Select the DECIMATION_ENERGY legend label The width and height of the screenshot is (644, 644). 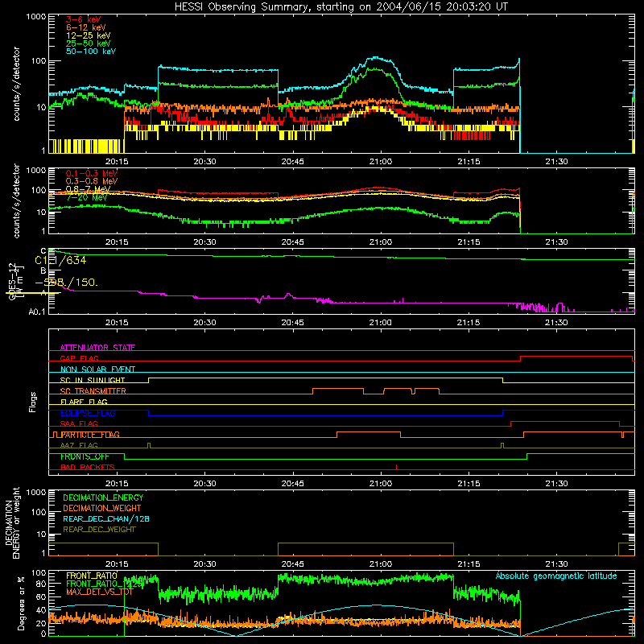pyautogui.click(x=103, y=497)
